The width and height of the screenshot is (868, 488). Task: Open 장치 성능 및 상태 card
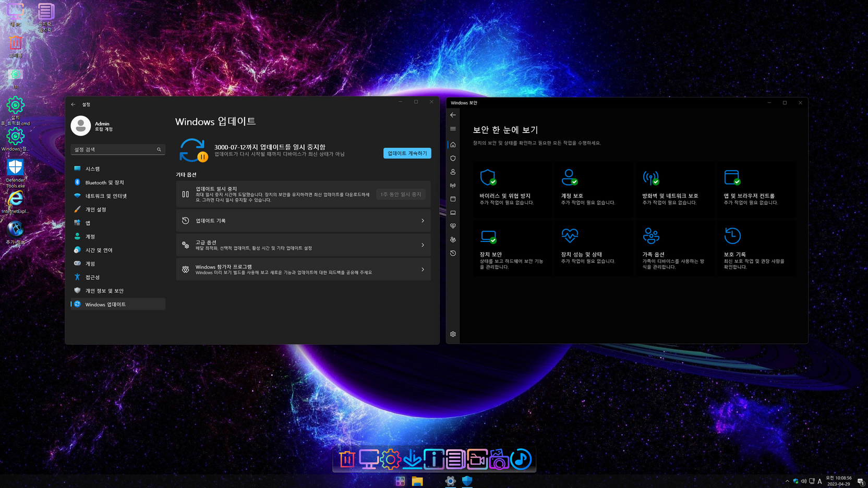(x=594, y=249)
